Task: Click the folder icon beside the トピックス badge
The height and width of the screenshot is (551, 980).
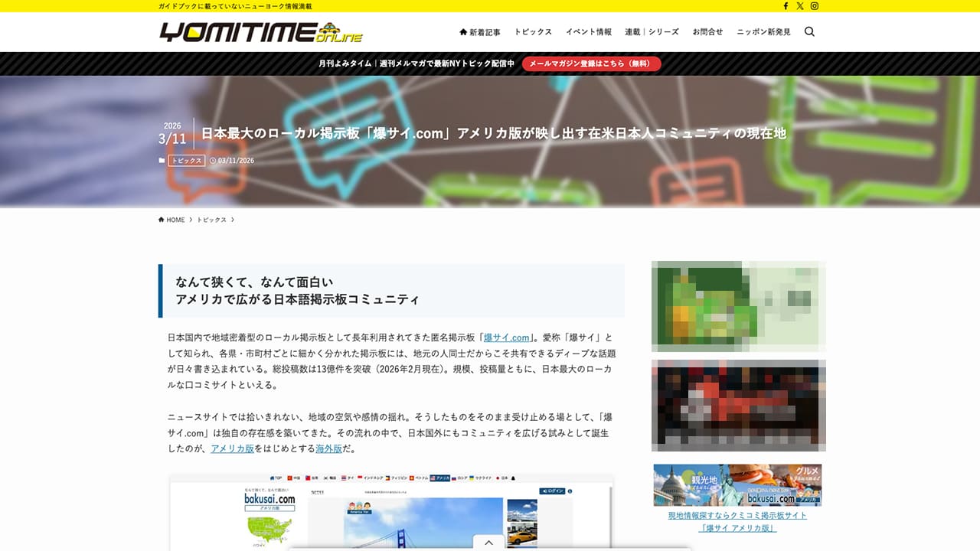Action: click(161, 160)
